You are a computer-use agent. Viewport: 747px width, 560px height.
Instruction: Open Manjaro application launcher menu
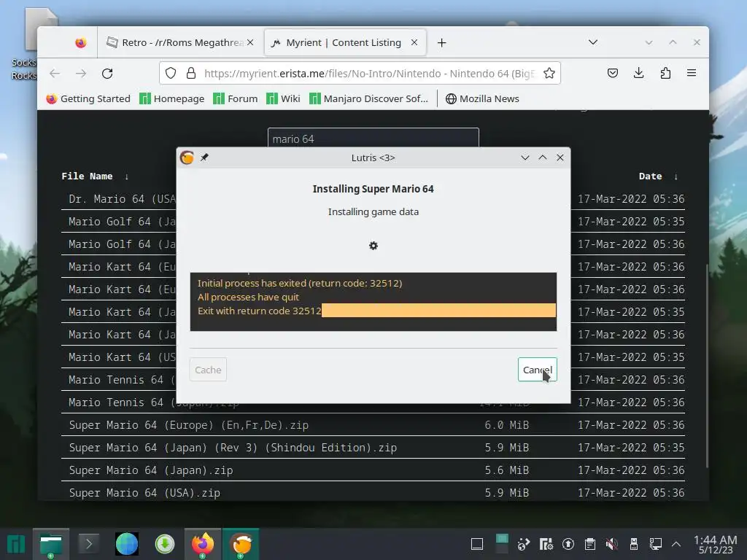(16, 544)
